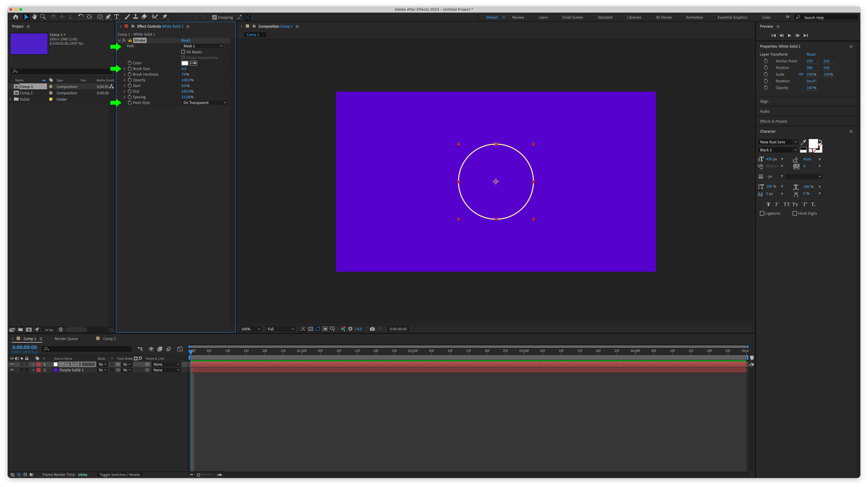Click Toggle Switches / Modes button
Screen dimensions: 868x487
[120, 474]
